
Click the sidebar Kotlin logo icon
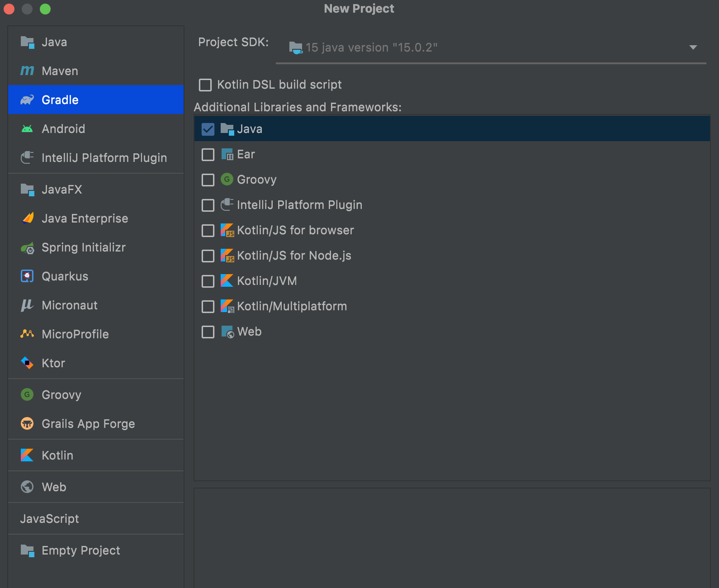pos(27,455)
